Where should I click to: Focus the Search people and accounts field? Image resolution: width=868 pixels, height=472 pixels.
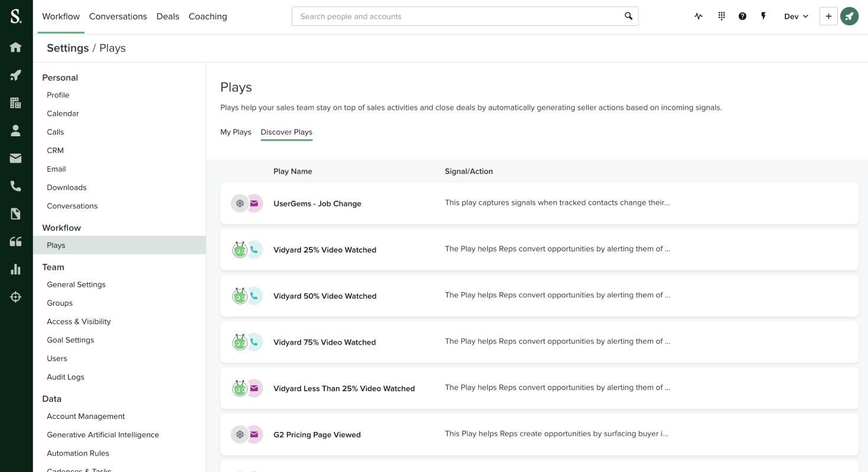(x=465, y=17)
